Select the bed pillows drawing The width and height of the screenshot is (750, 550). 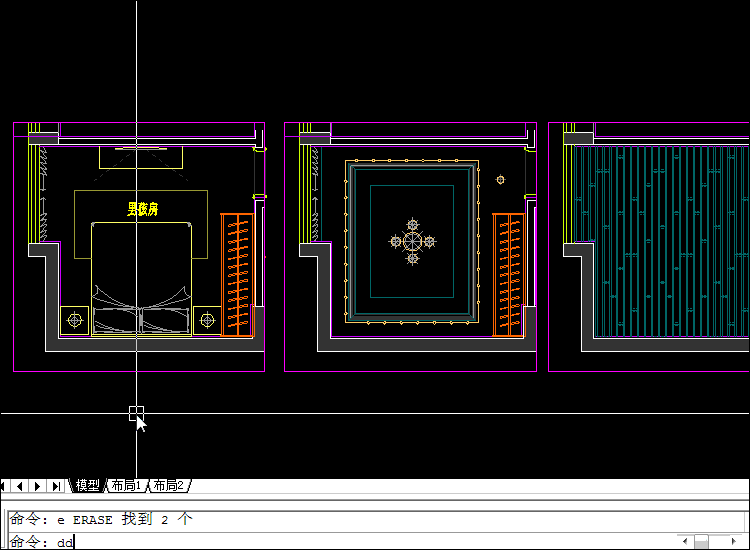(x=141, y=320)
